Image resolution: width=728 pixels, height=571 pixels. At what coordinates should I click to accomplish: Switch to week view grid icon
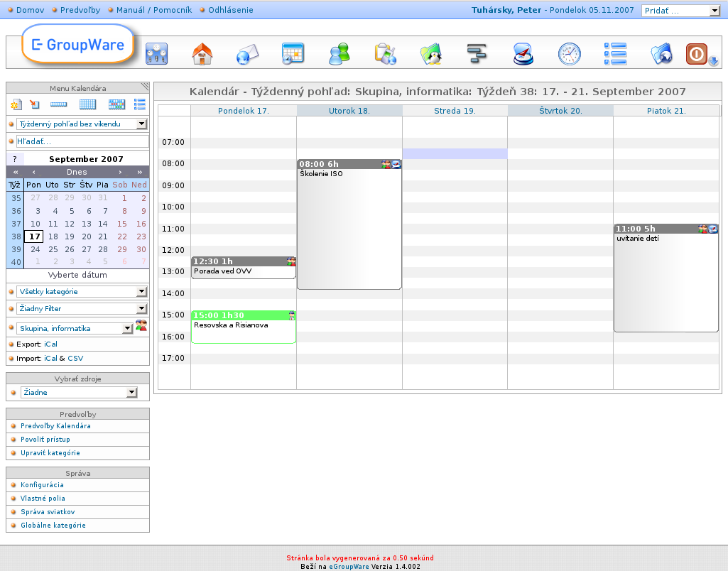coord(88,104)
